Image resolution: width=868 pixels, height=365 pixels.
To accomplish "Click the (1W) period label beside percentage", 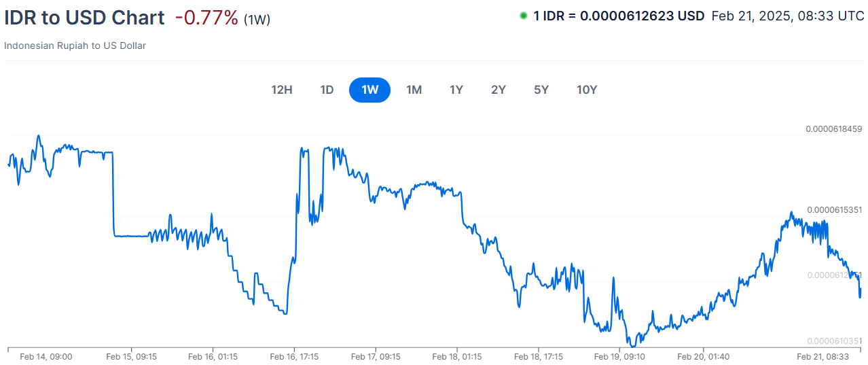I will pyautogui.click(x=257, y=20).
